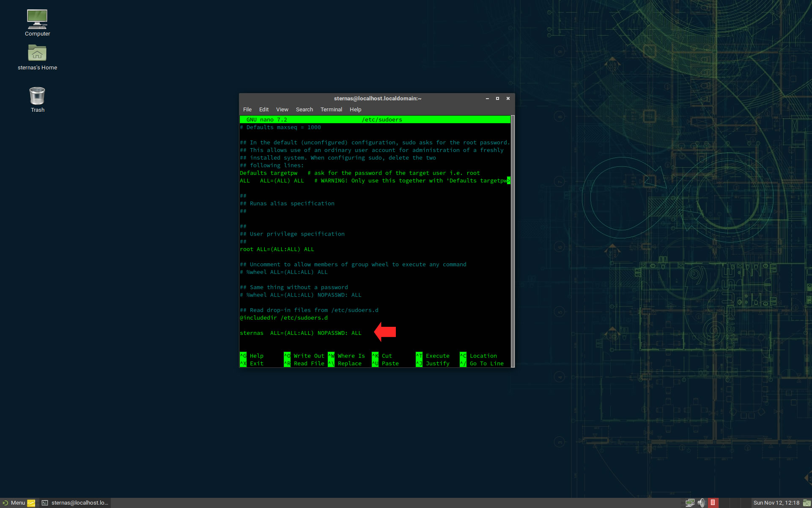This screenshot has width=812, height=508.
Task: Click the red indicator in the system tray
Action: click(x=713, y=502)
